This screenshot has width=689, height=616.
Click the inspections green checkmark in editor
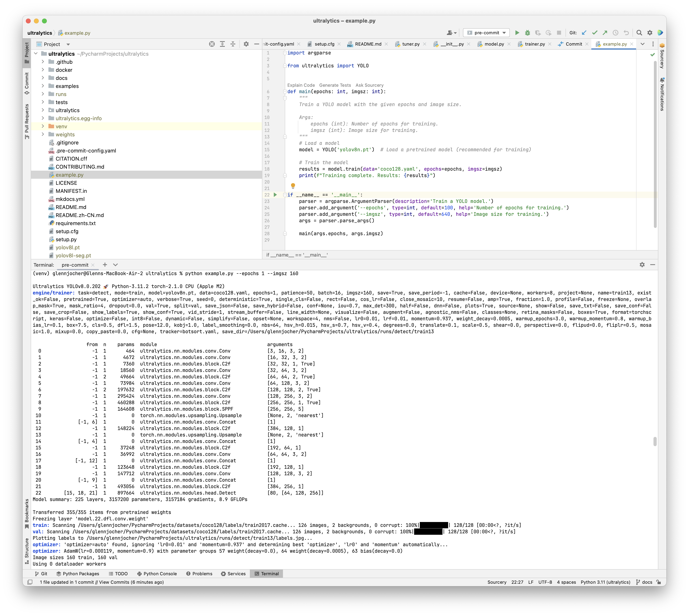652,54
